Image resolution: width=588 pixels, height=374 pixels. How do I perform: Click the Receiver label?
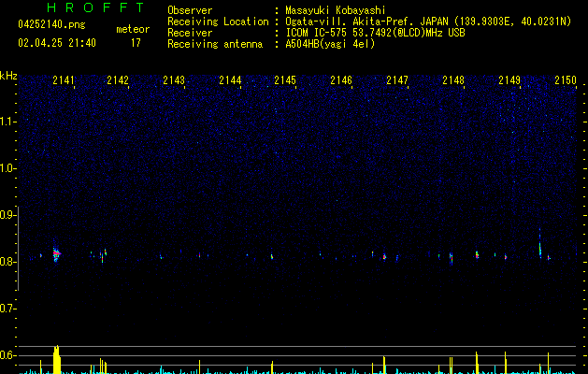[x=190, y=33]
